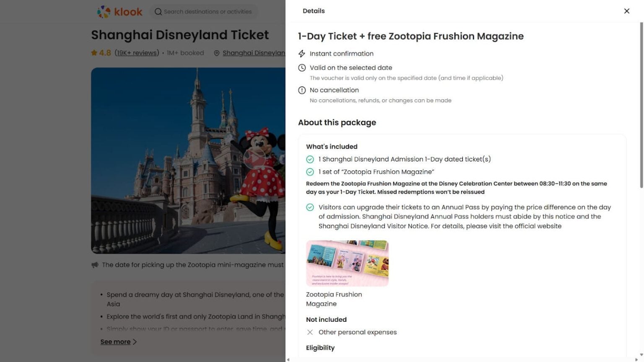The image size is (644, 362).
Task: Click the Klook logo
Action: tap(120, 12)
